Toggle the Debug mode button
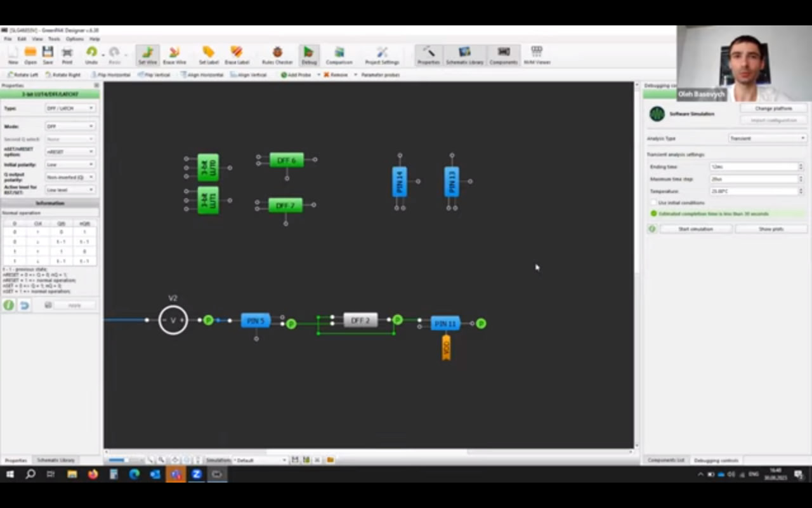 309,55
